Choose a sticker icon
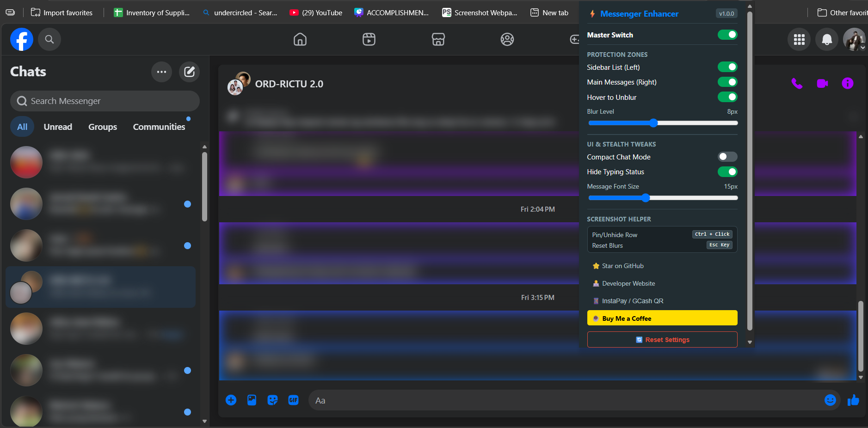Image resolution: width=868 pixels, height=428 pixels. [x=272, y=400]
